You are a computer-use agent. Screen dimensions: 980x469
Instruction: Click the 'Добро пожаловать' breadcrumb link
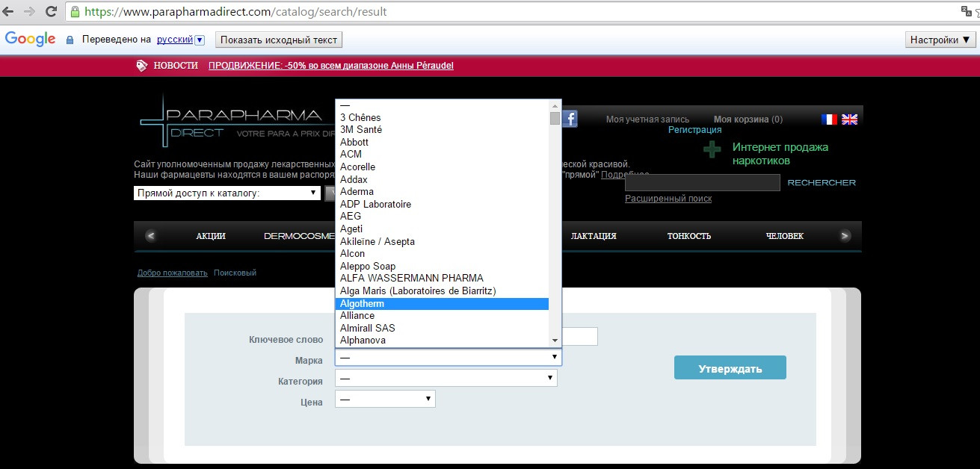[x=173, y=273]
